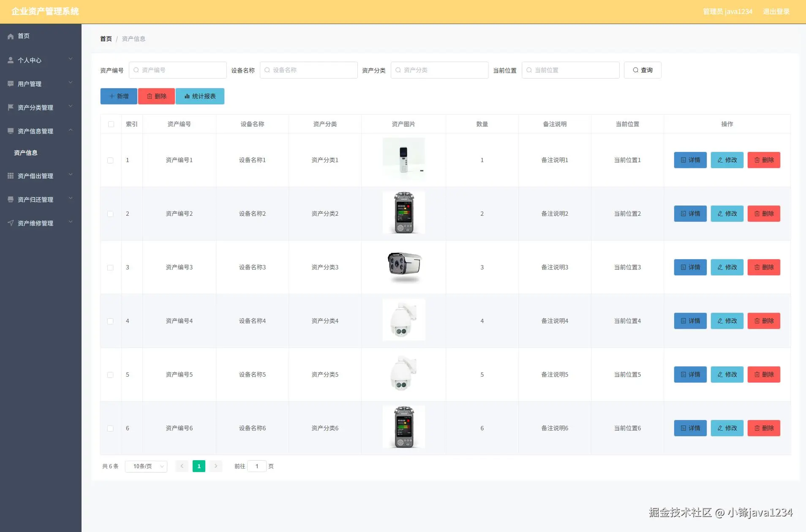
Task: Click the search icon in 当前位置 filter
Action: (x=529, y=70)
